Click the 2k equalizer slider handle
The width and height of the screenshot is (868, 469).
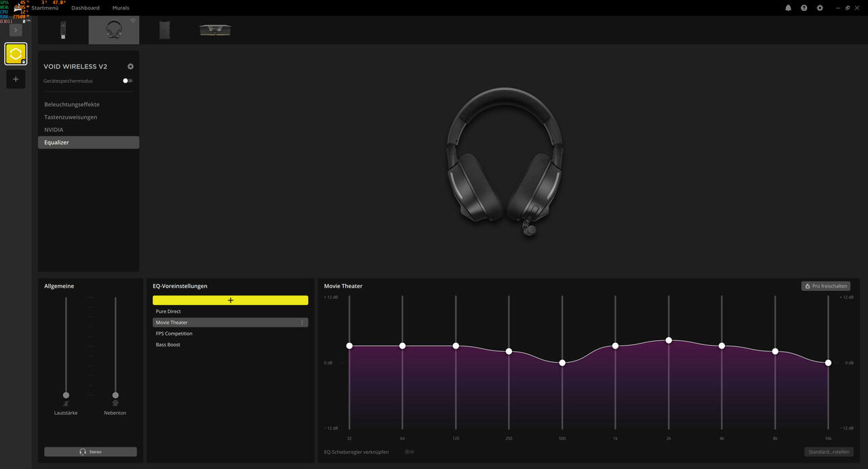[x=669, y=340]
